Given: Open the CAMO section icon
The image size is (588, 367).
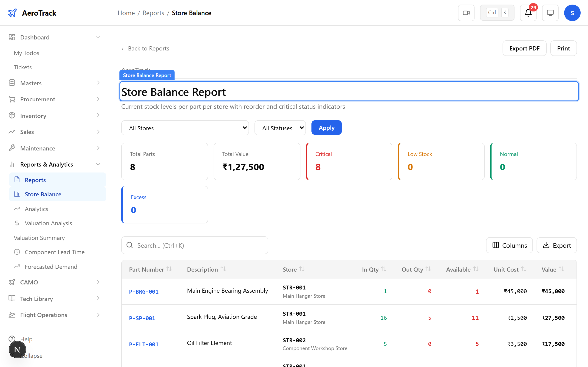Looking at the screenshot, I should 12,282.
